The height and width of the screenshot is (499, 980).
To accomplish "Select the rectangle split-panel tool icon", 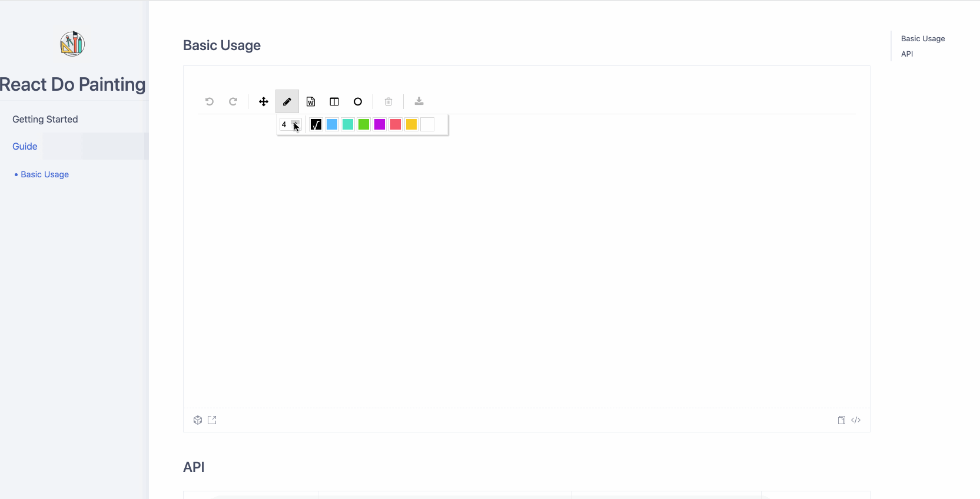I will 334,101.
